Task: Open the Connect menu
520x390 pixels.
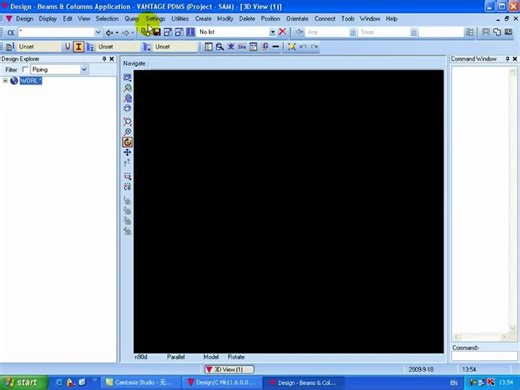Action: (x=325, y=19)
